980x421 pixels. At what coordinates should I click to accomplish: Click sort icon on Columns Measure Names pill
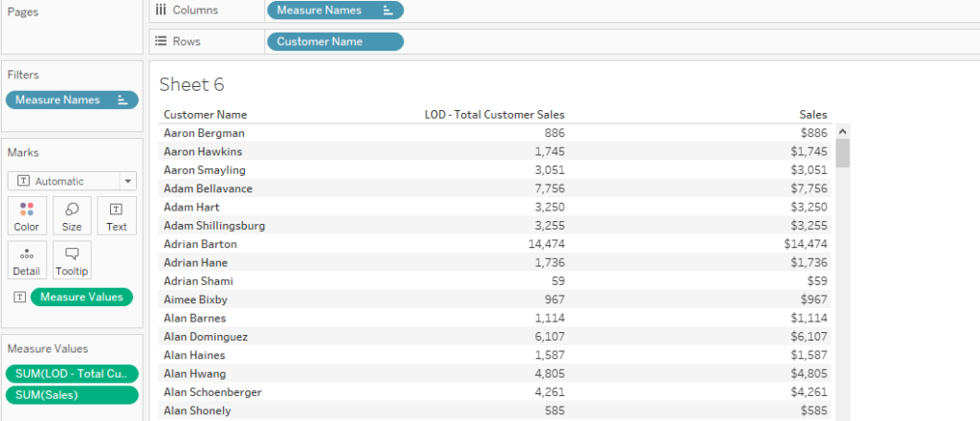click(388, 11)
